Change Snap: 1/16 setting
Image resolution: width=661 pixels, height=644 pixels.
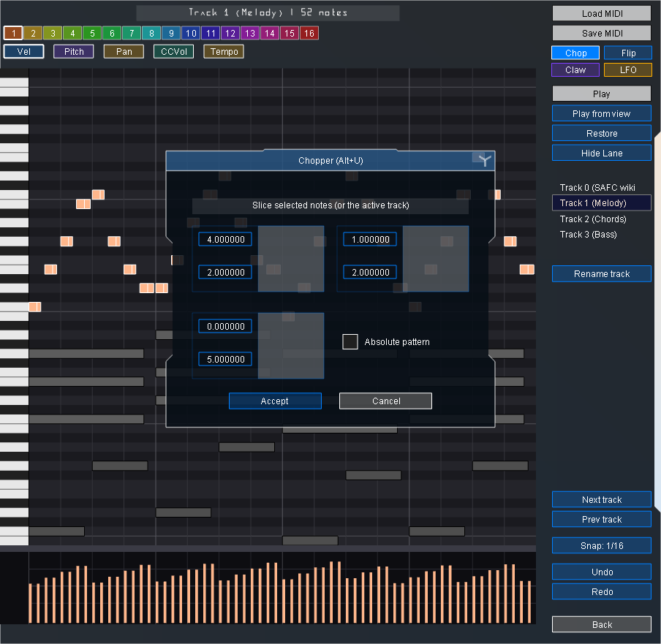602,545
